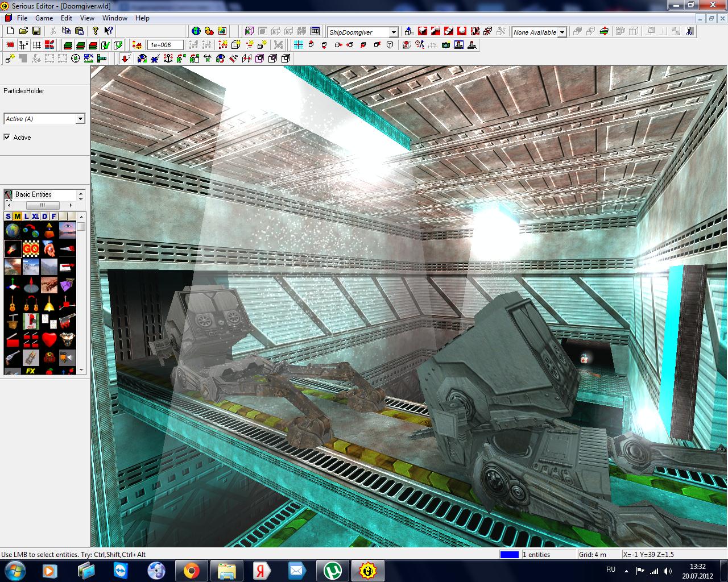This screenshot has height=582, width=728.
Task: Save the world with floppy disk icon
Action: point(36,31)
